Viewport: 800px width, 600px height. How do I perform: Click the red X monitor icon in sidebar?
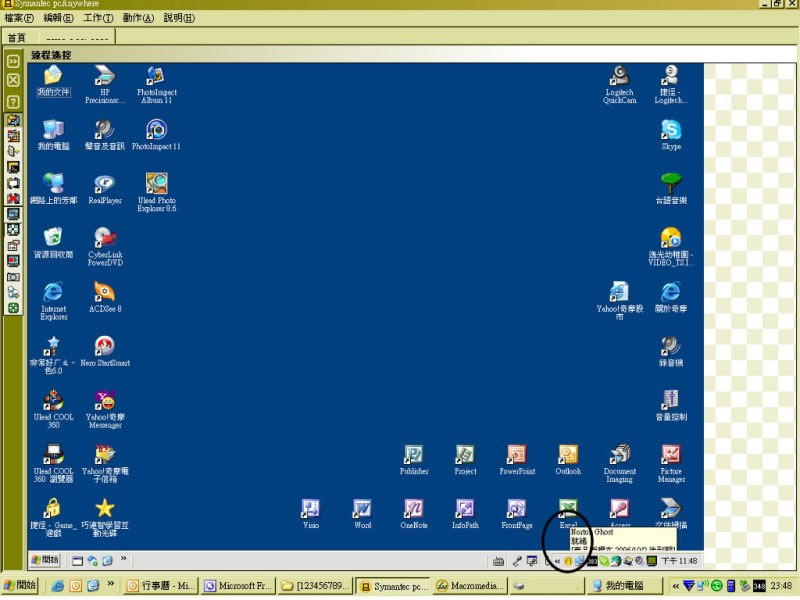click(13, 198)
